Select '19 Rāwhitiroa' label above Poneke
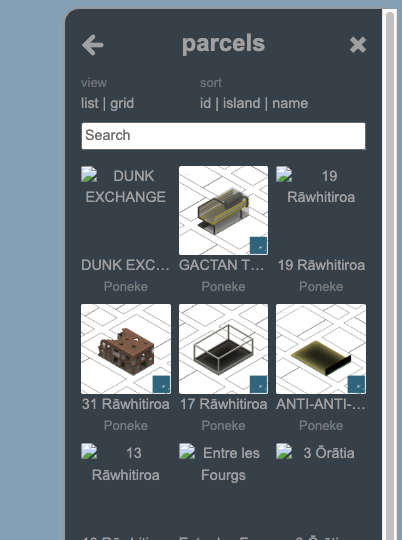The height and width of the screenshot is (540, 402). click(321, 265)
